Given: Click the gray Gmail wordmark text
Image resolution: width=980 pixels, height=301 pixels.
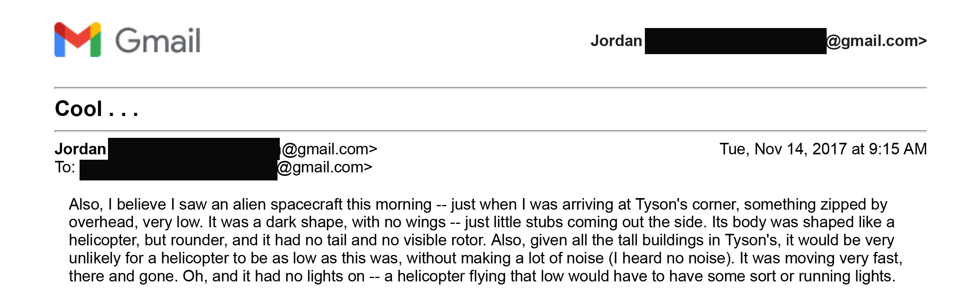Looking at the screenshot, I should pyautogui.click(x=158, y=40).
